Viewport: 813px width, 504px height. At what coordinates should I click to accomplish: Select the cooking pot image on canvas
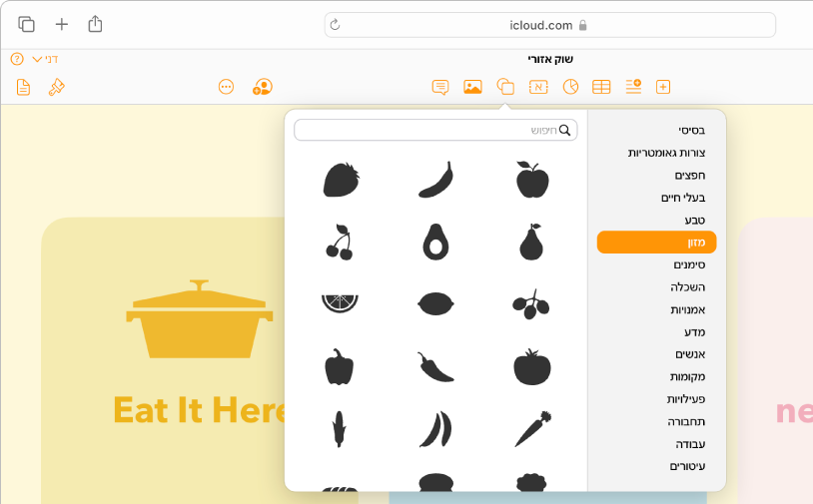pyautogui.click(x=200, y=318)
